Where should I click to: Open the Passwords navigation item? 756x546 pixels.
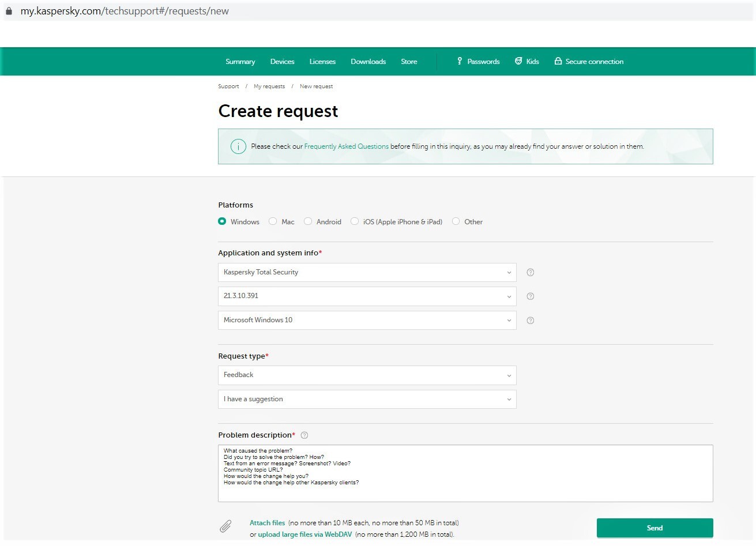click(x=479, y=62)
